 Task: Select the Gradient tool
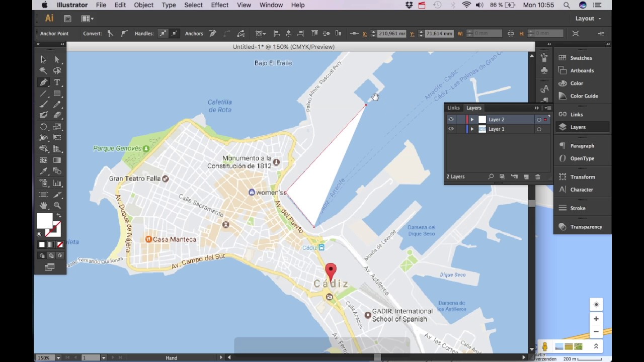(57, 160)
